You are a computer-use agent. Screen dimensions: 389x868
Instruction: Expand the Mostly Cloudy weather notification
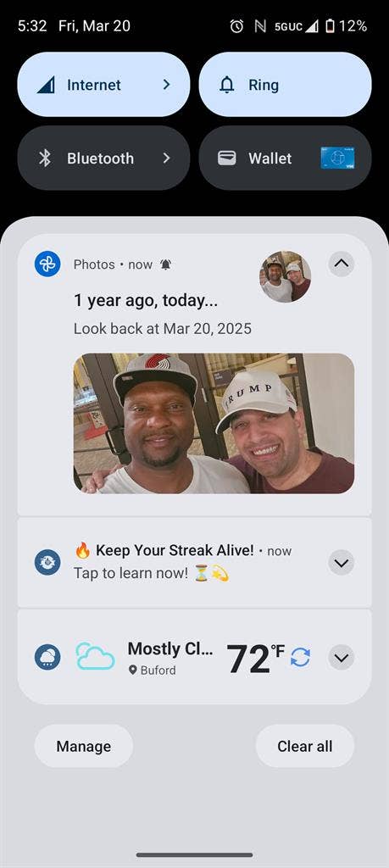coord(341,657)
